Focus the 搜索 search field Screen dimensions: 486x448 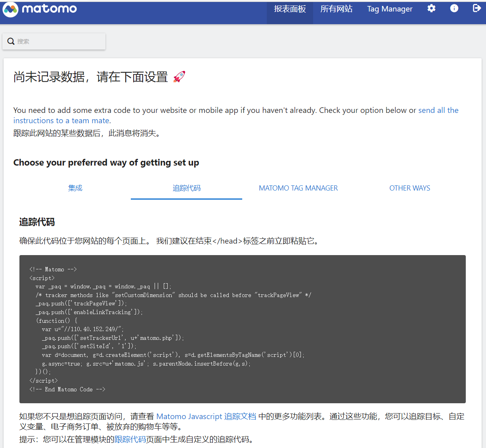pyautogui.click(x=54, y=41)
